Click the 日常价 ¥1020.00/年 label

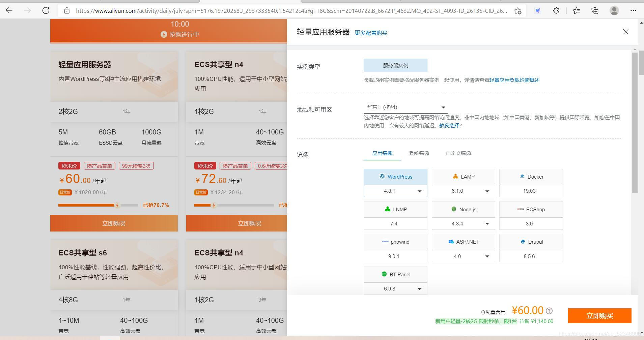point(83,192)
